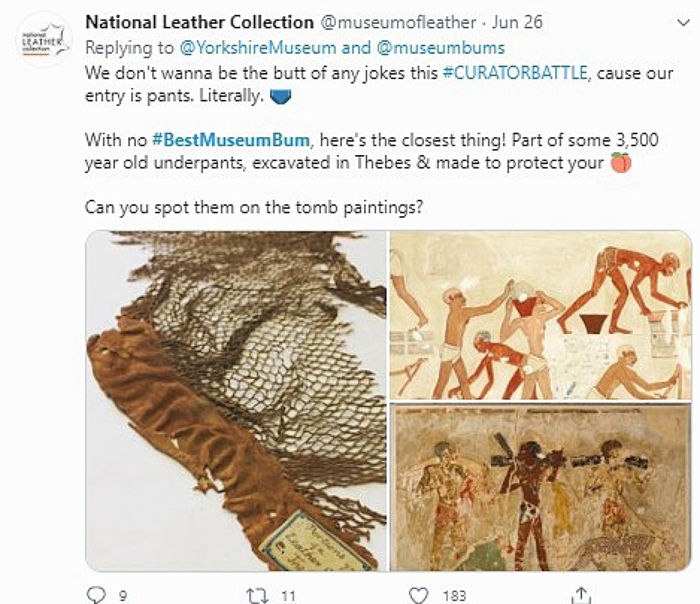
Task: Click the retweet count of 11
Action: click(288, 596)
